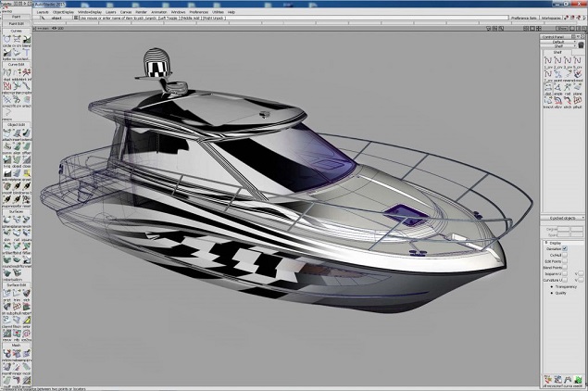Enable the Edit Points checkbox
Viewport: 588px width, 391px height.
pyautogui.click(x=565, y=262)
